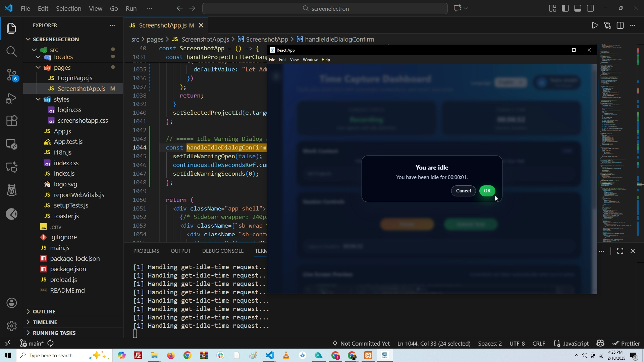Expand the OUTLINE section
644x362 pixels.
(44, 311)
